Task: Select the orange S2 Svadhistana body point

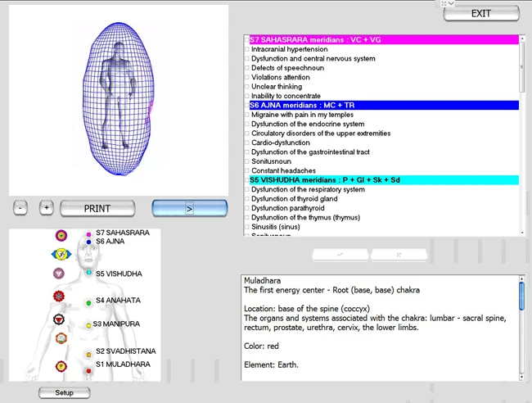Action: pos(88,355)
